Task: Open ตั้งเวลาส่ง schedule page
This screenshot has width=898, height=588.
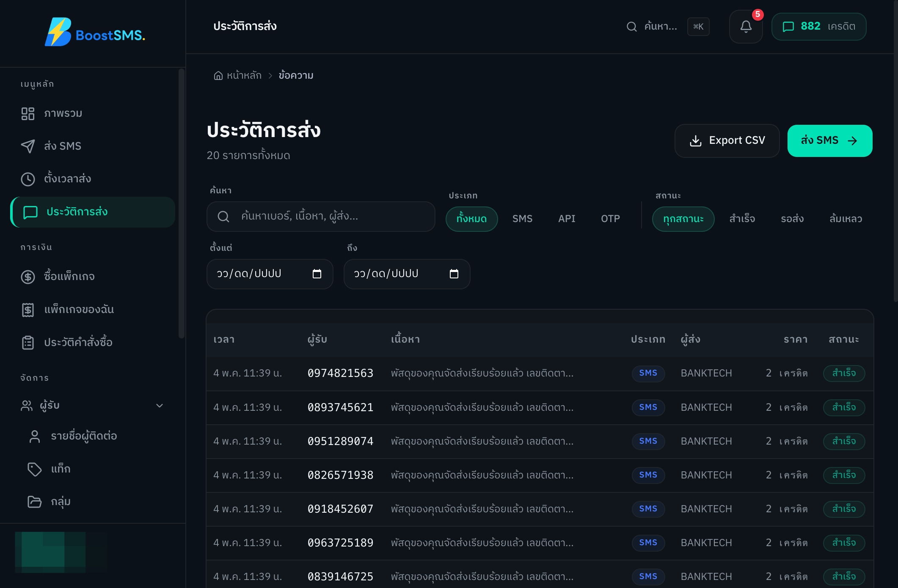Action: click(x=93, y=179)
